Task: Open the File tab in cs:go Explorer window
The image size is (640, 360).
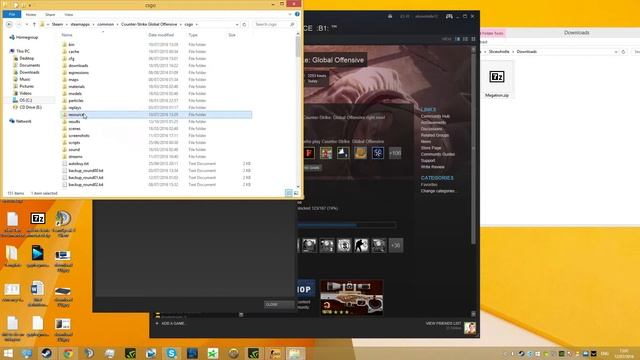Action: [x=11, y=14]
